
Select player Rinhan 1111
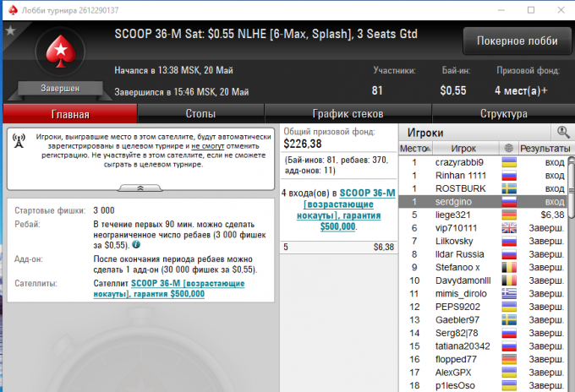[483, 176]
